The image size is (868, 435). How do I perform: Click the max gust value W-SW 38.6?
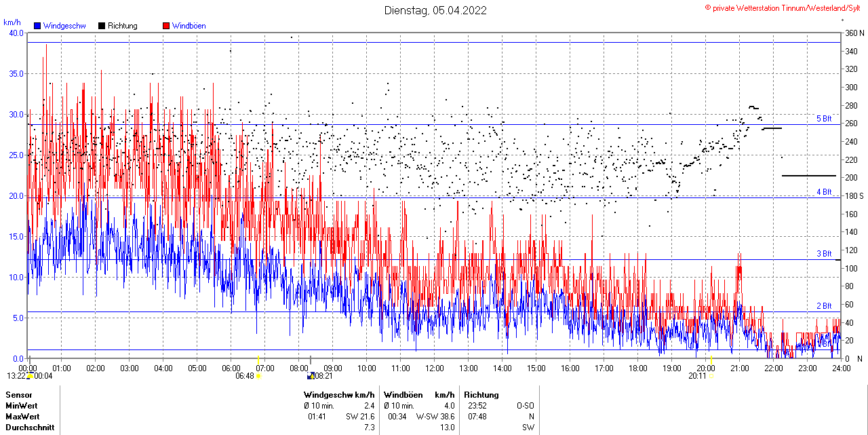(434, 417)
